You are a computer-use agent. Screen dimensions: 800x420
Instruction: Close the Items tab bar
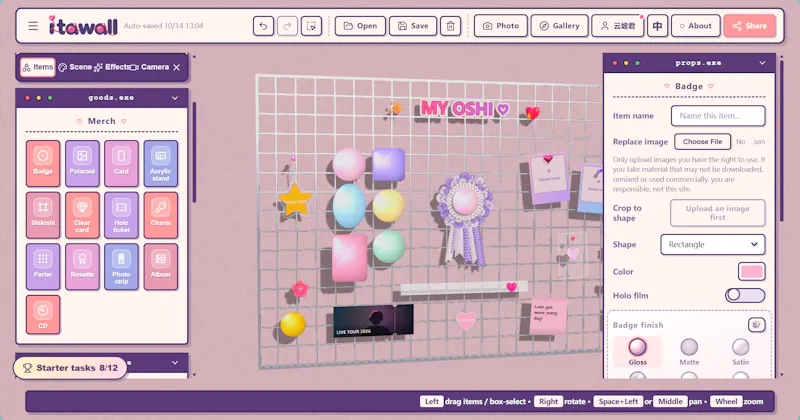point(177,67)
